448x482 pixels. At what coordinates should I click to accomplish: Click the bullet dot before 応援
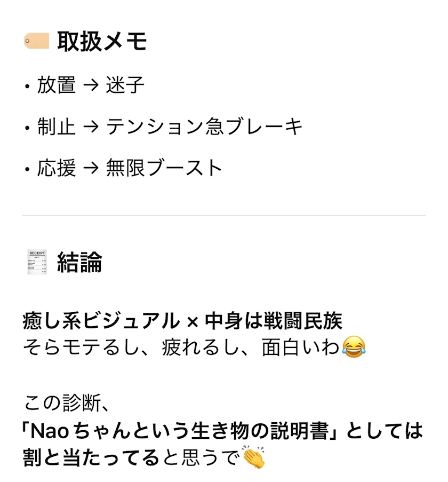(27, 170)
